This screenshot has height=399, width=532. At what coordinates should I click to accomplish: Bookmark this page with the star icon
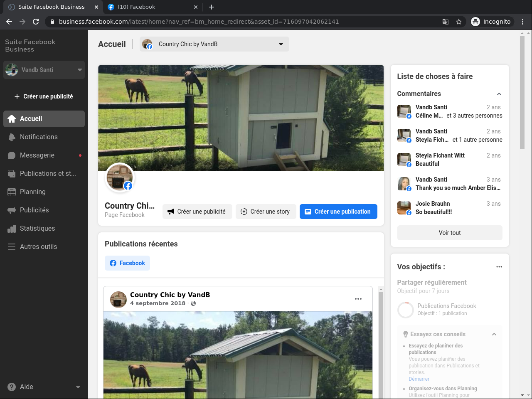(x=459, y=22)
